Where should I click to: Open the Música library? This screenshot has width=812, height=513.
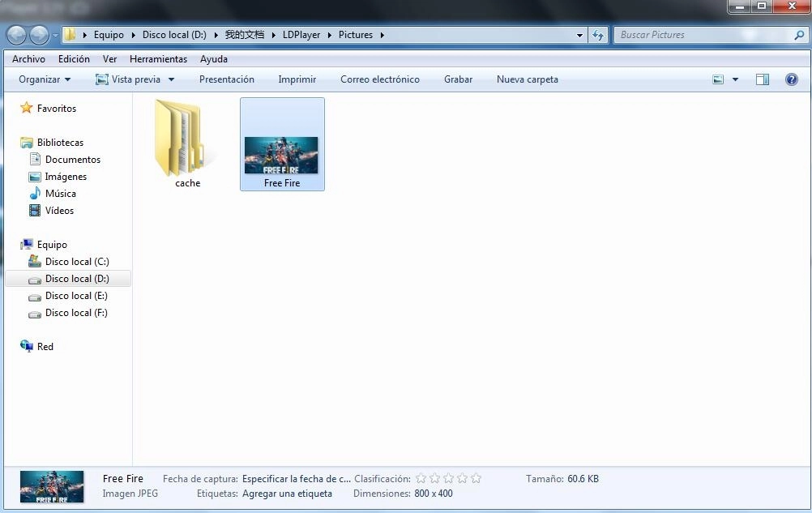coord(53,194)
